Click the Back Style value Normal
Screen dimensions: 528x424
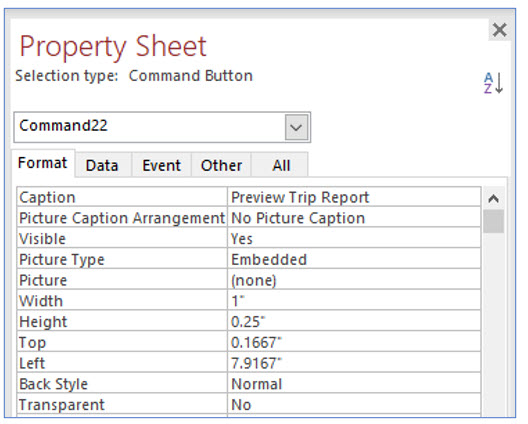point(354,384)
